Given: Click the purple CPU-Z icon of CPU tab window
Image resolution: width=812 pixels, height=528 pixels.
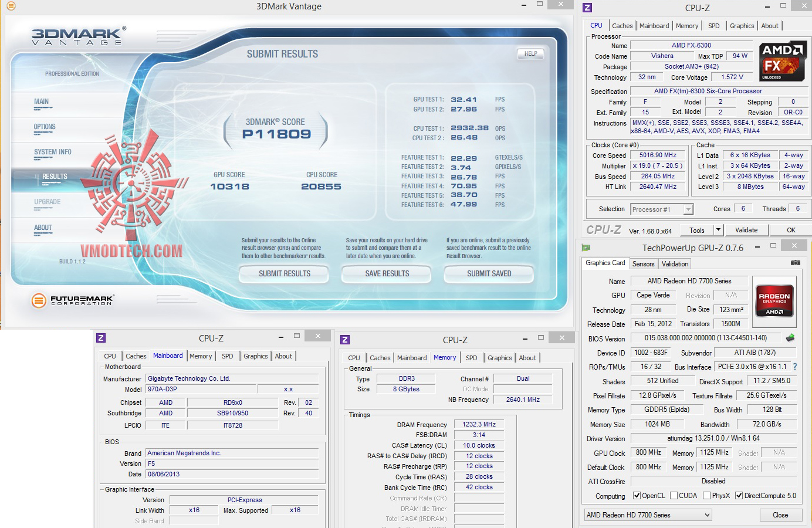Looking at the screenshot, I should tap(587, 8).
